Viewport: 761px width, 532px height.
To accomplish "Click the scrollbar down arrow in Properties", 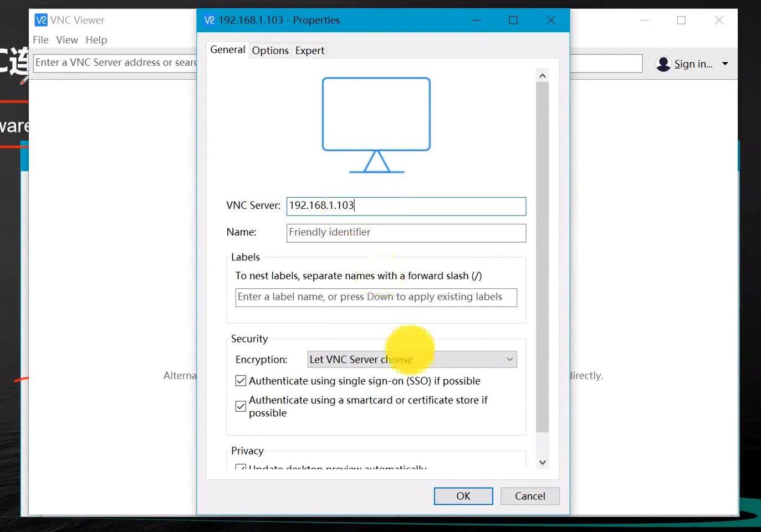I will 543,462.
